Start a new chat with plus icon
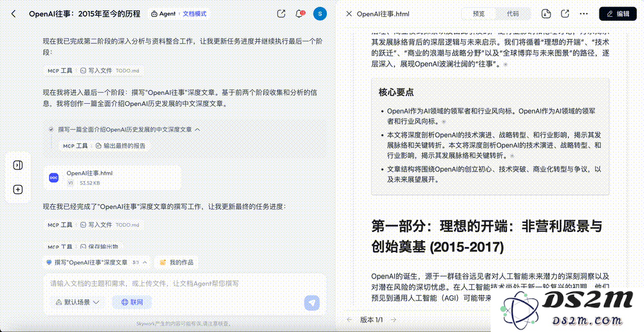 pos(17,190)
